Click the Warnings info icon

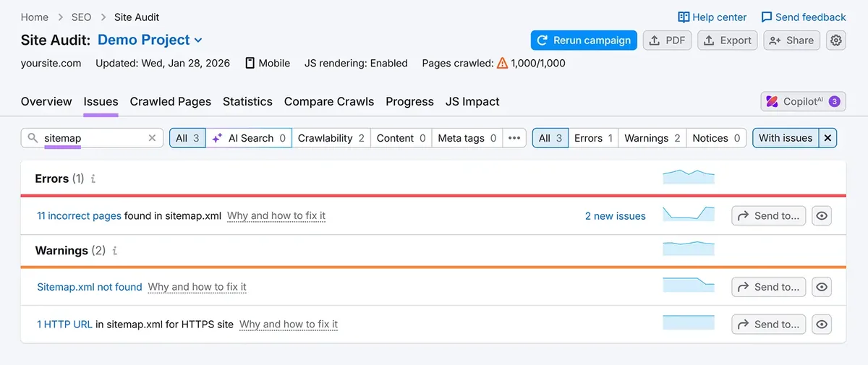[114, 251]
